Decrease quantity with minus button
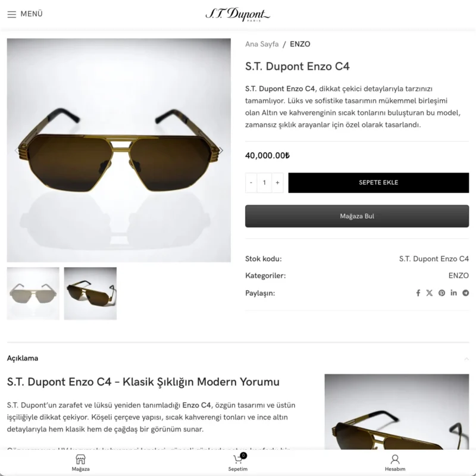Screen dimensions: 476x476 pos(251,183)
